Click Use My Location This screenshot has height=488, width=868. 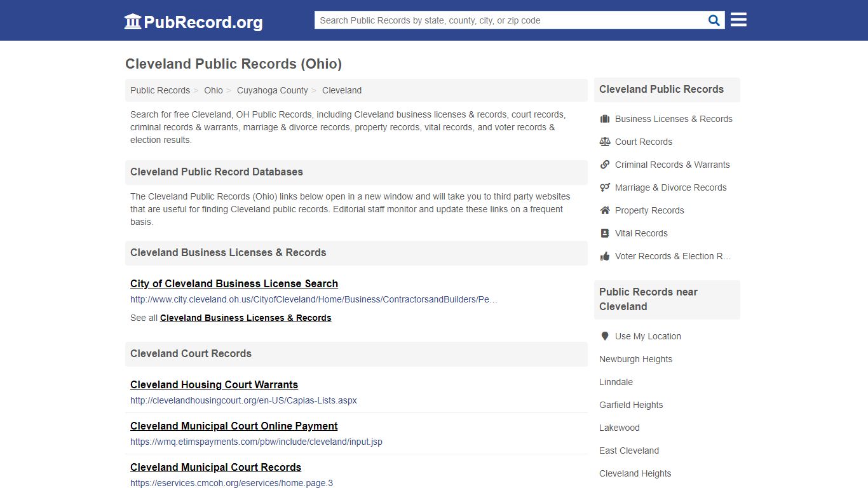click(648, 336)
